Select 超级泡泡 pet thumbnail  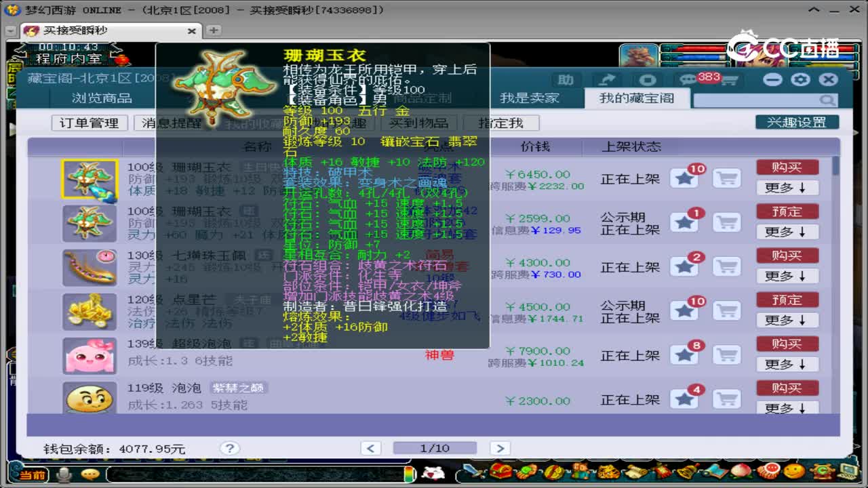[x=90, y=355]
